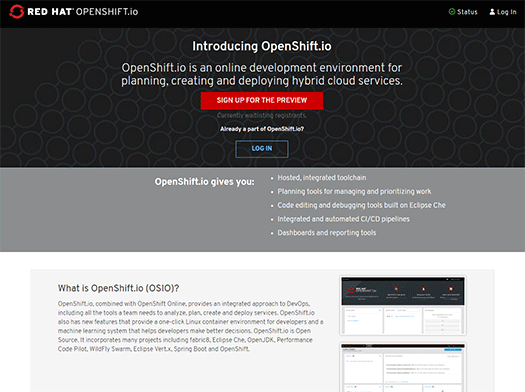Click 'OpenShift.io gives you:' heading
Viewport: 525px width, 392px height.
pyautogui.click(x=205, y=182)
